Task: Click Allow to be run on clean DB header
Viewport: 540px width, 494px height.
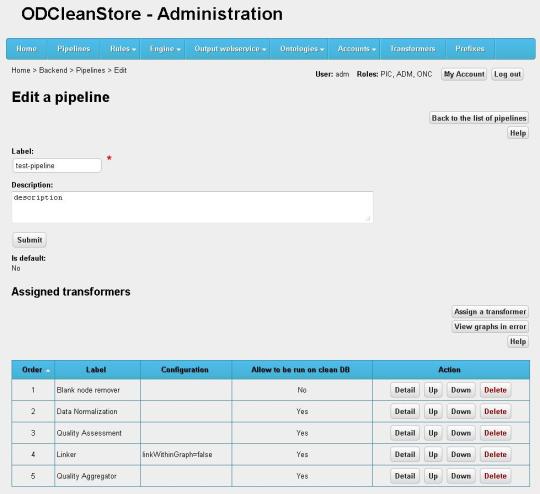Action: click(302, 370)
